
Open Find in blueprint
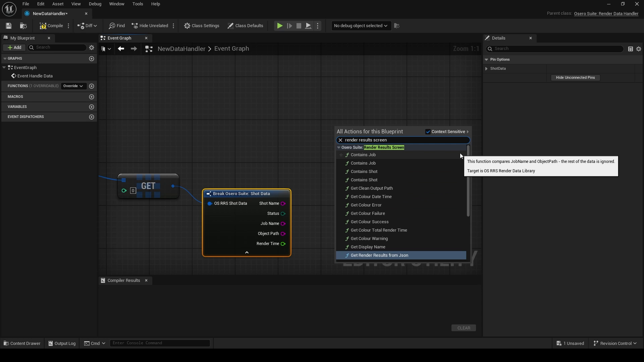pos(117,26)
